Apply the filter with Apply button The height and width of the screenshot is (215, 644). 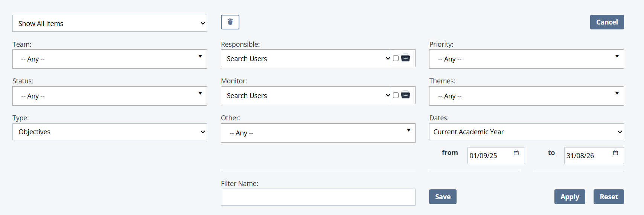click(569, 197)
